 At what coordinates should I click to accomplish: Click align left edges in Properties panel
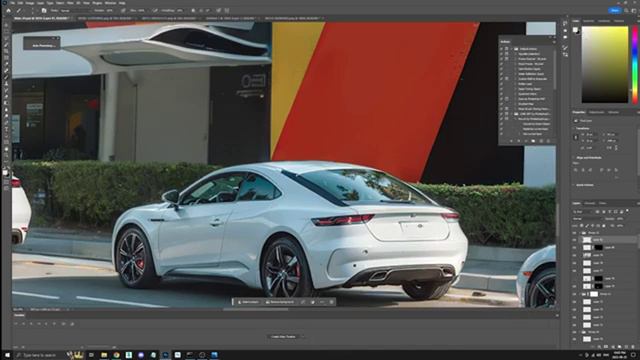575,170
